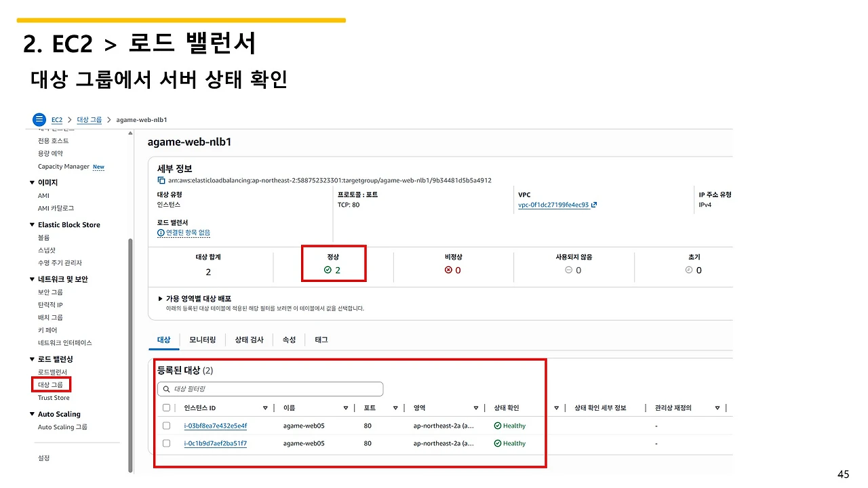Open the 상태 검사 tab
868x488 pixels.
click(x=249, y=340)
